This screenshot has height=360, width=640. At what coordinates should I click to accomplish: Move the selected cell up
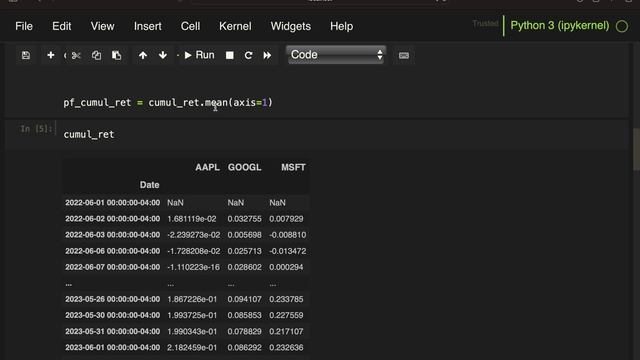pyautogui.click(x=143, y=55)
